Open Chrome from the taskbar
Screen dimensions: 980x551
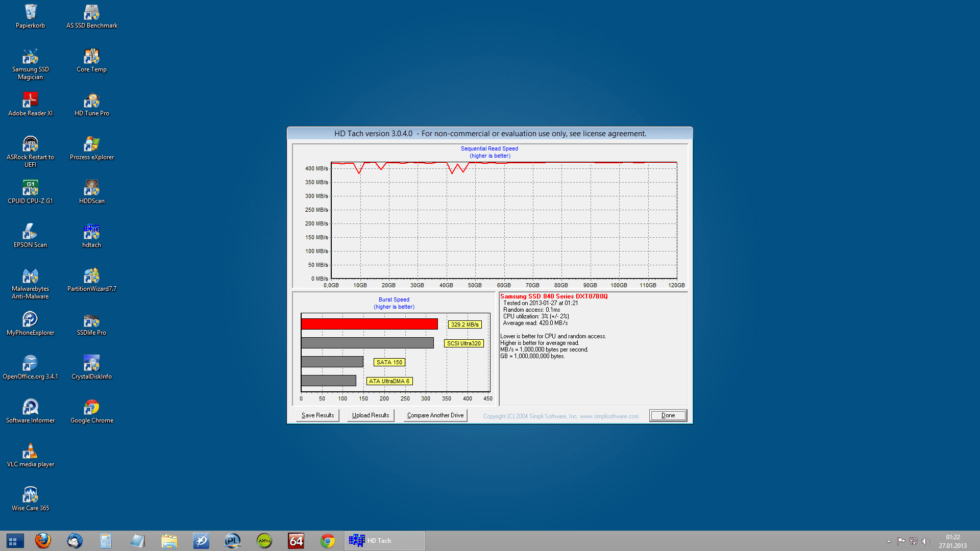click(328, 541)
